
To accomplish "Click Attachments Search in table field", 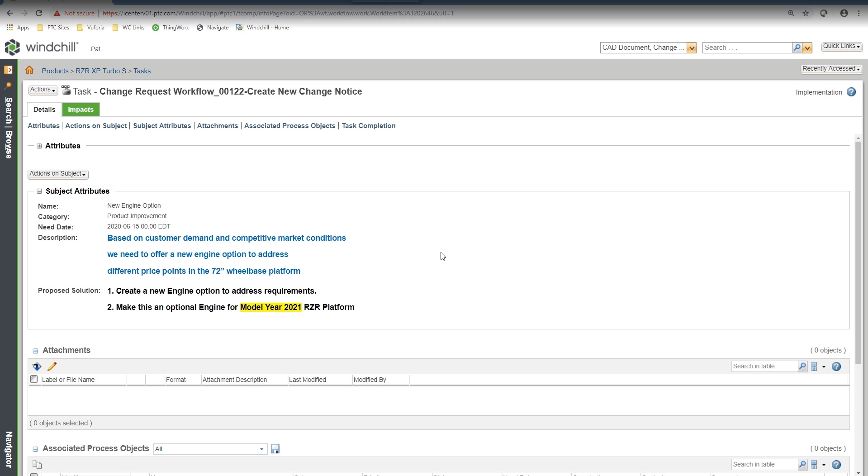I will coord(764,367).
